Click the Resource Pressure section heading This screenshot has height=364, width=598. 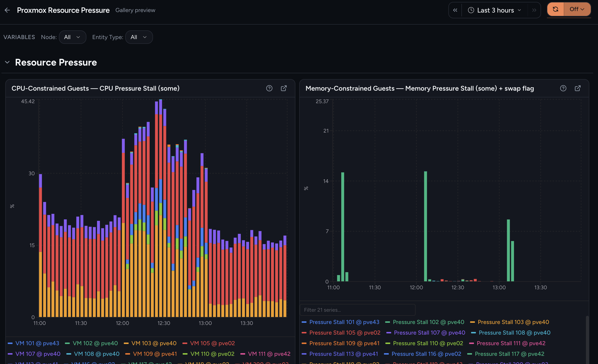click(x=56, y=62)
